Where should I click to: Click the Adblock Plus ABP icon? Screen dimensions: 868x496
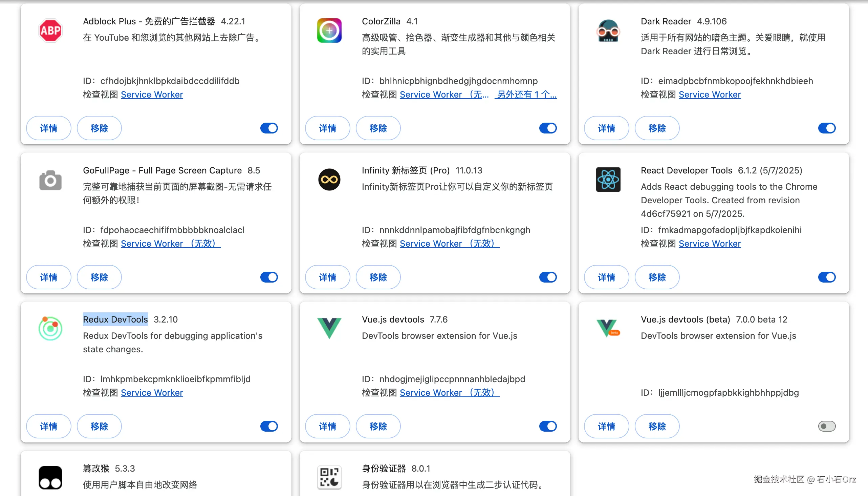(x=50, y=30)
